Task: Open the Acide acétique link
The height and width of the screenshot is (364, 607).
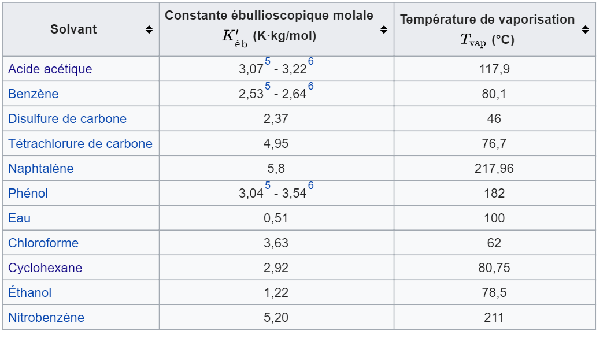Action: pos(50,69)
